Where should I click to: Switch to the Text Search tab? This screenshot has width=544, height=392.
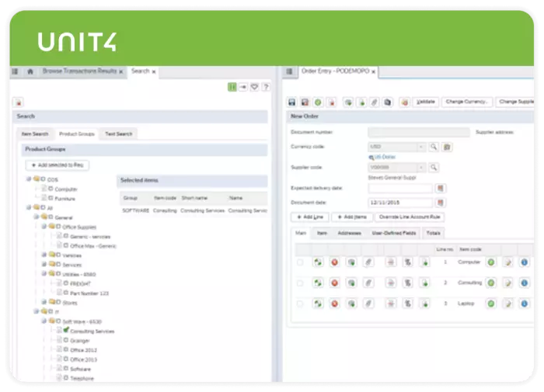[x=119, y=134]
